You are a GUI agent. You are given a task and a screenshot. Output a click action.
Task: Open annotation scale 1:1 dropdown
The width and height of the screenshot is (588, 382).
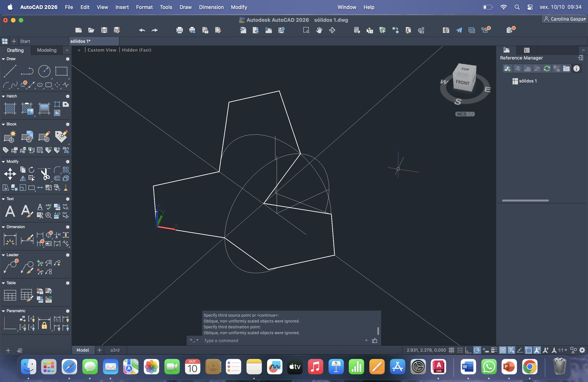(x=563, y=350)
